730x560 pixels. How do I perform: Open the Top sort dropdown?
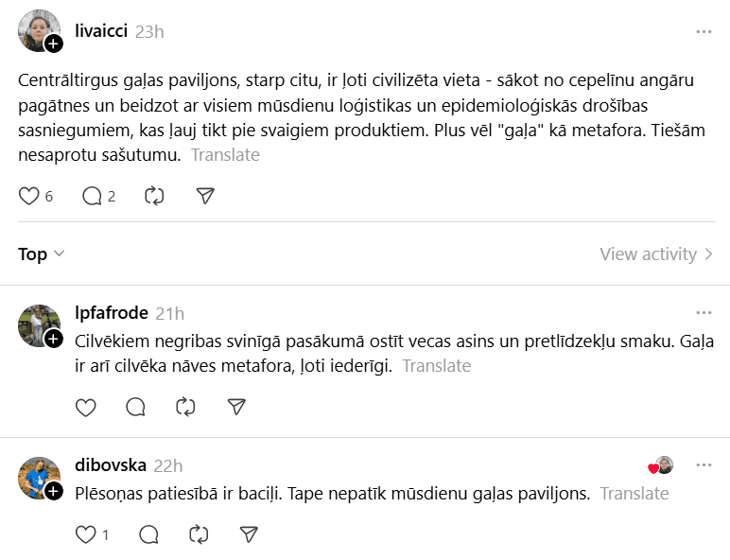(42, 254)
